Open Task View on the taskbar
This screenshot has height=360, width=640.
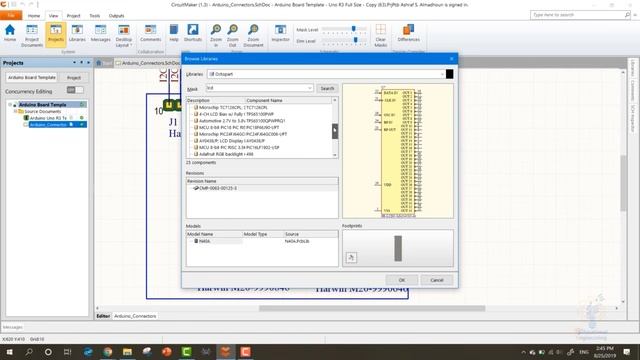(x=67, y=351)
